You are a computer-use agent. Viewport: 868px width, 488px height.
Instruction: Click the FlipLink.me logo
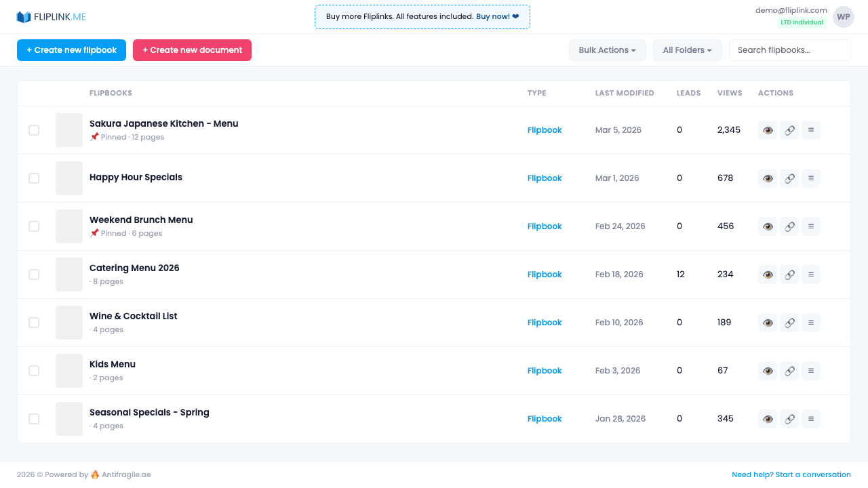(x=51, y=16)
